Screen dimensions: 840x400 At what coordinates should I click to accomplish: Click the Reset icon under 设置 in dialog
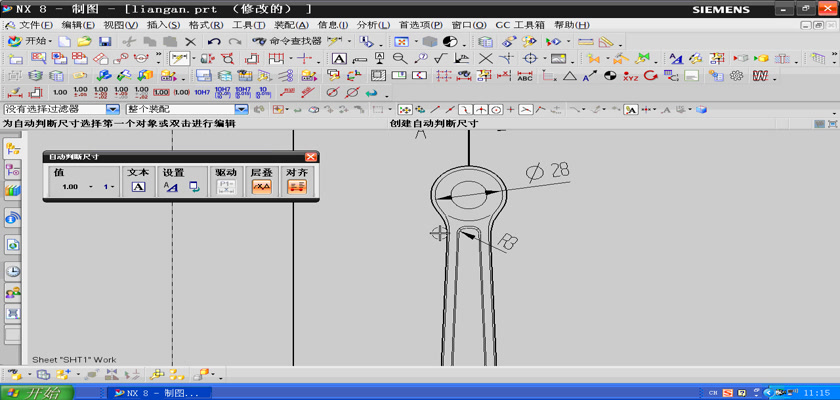coord(194,186)
